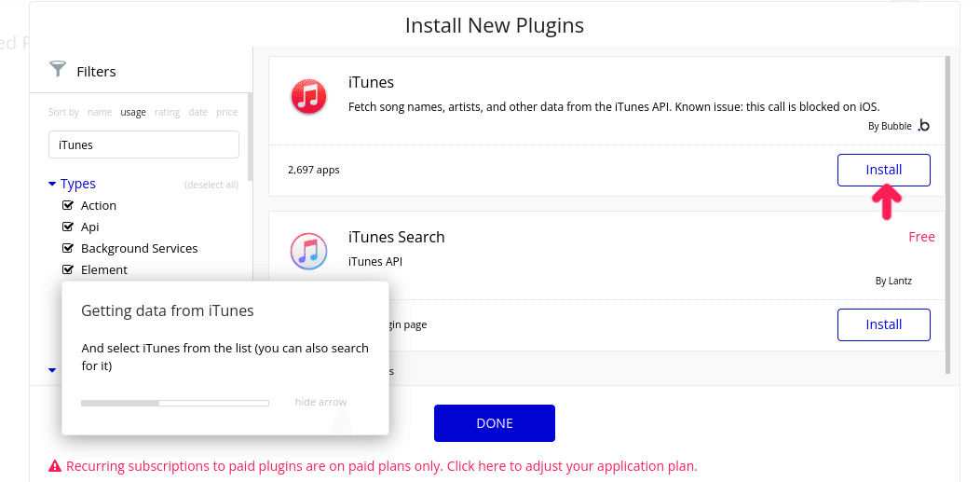Expand the collapsed section below Types
980x482 pixels.
point(52,370)
